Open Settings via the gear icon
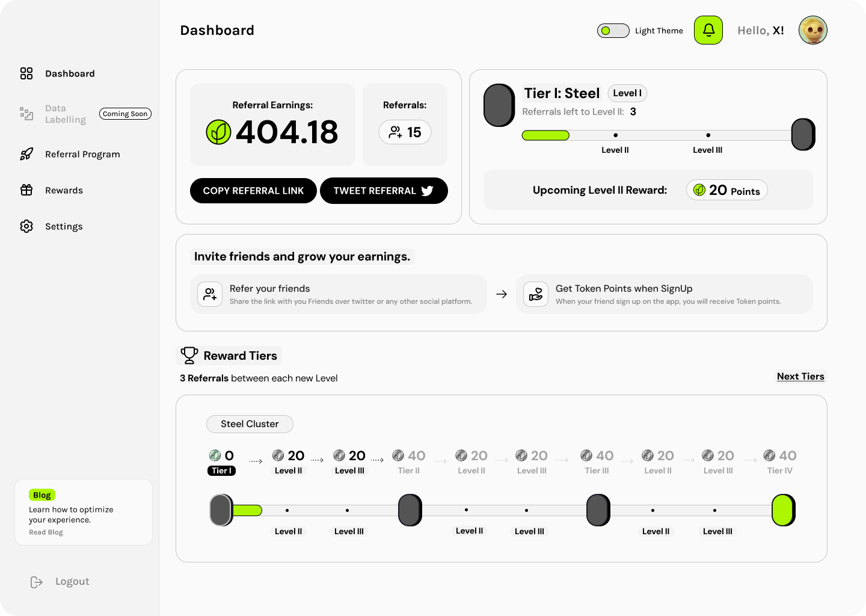This screenshot has width=866, height=616. point(26,226)
